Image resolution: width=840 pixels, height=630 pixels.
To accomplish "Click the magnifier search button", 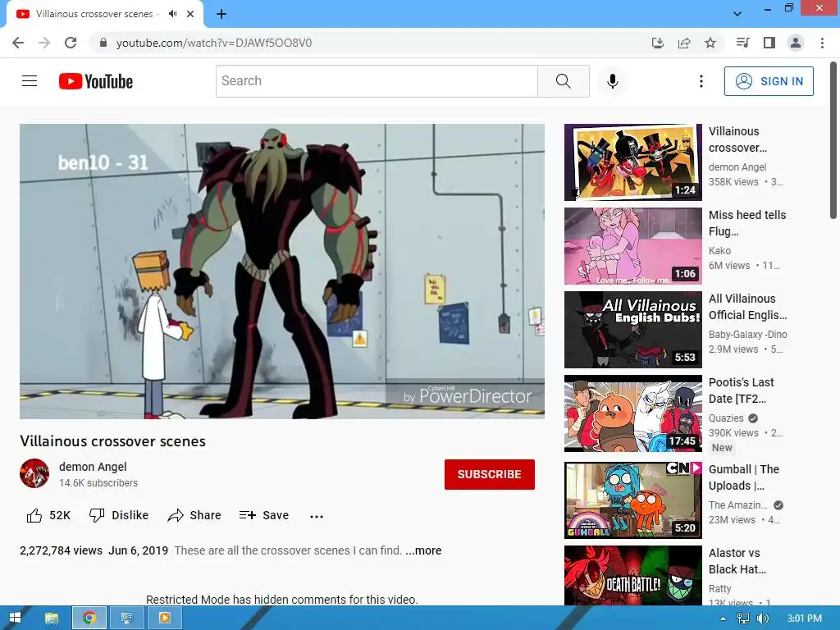I will click(x=563, y=81).
